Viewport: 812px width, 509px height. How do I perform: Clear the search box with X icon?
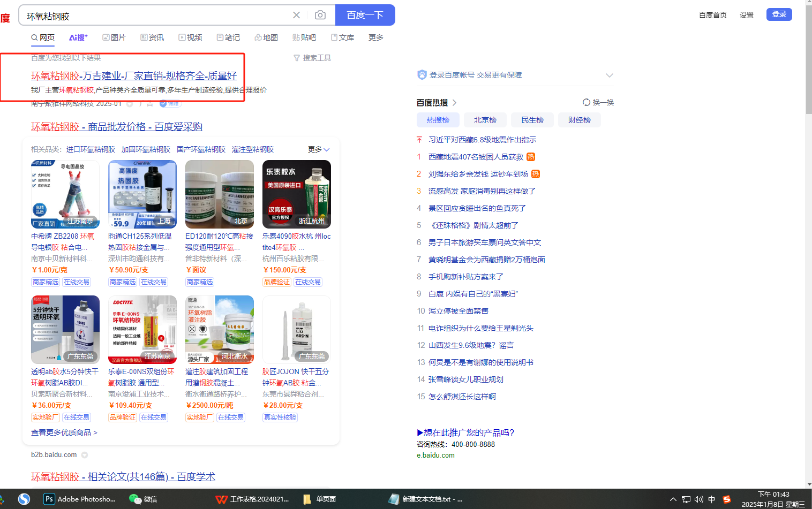tap(296, 15)
